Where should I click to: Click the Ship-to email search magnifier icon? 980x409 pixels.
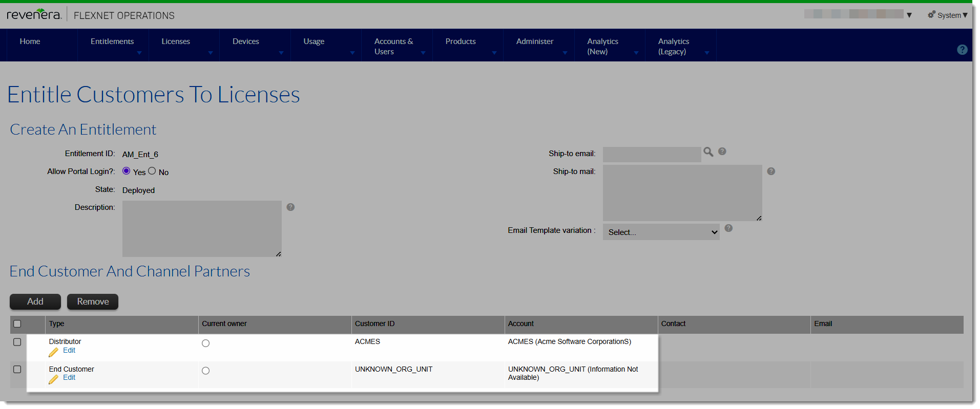coord(708,152)
